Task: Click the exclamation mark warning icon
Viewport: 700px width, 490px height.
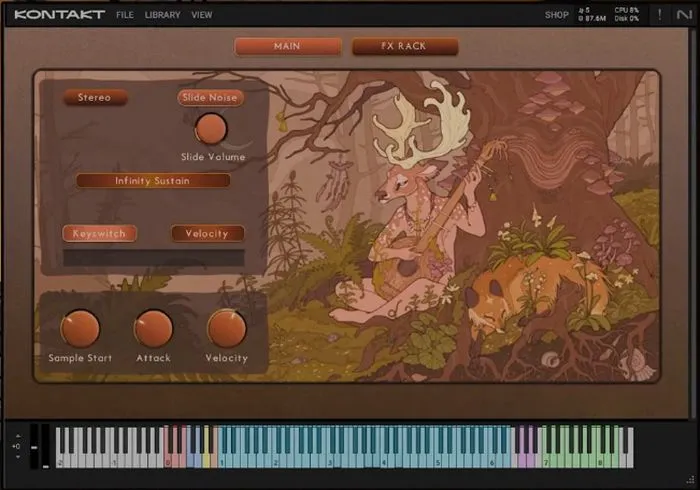Action: click(660, 15)
